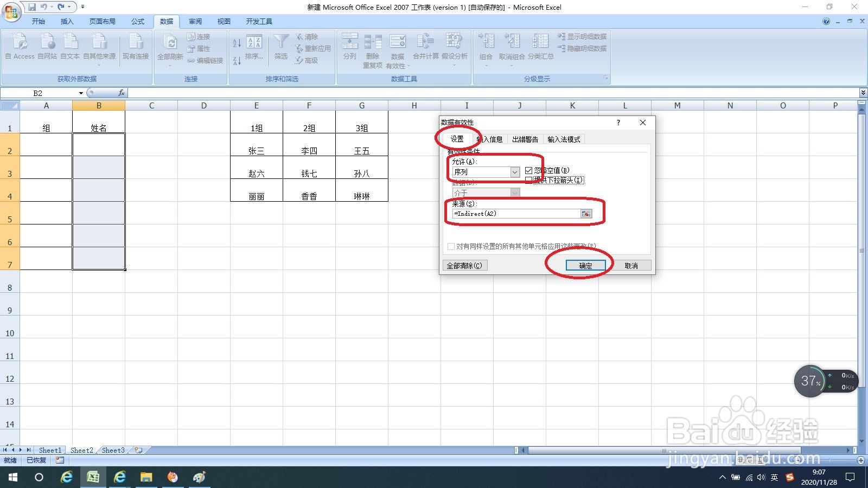Click the 全部清除 (Clear All) button

coord(464,266)
